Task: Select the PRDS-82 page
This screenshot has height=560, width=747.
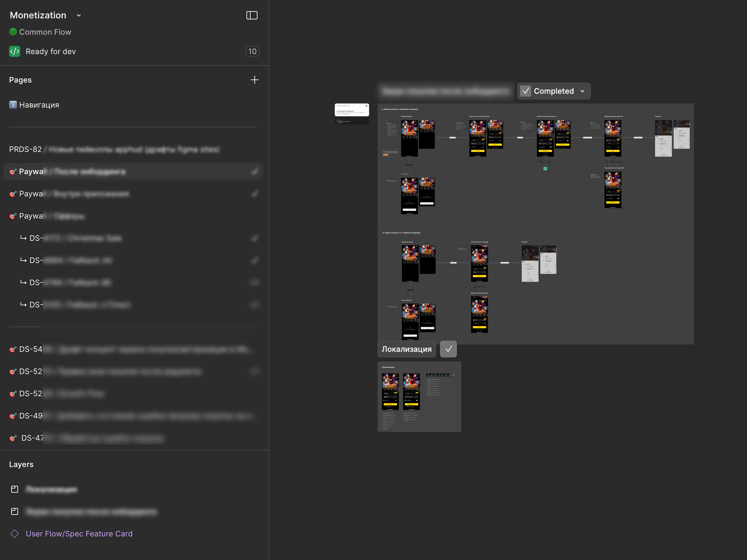Action: [26, 149]
